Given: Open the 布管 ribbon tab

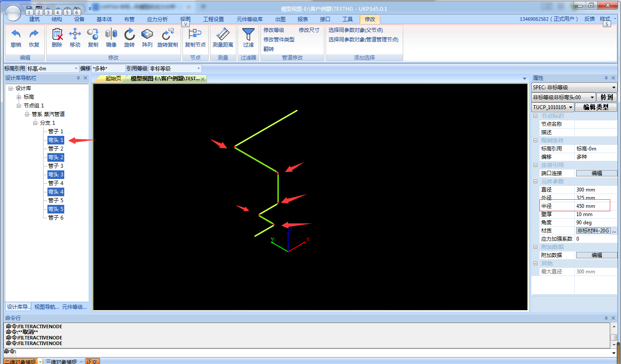Looking at the screenshot, I should coord(129,19).
